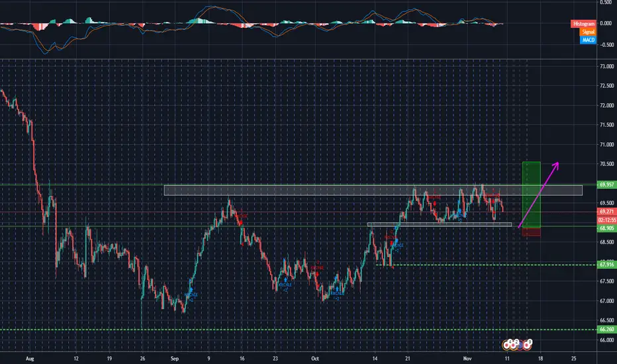Click the 11 date label on the time axis
Viewport: 617px width, 364px height.
507,359
